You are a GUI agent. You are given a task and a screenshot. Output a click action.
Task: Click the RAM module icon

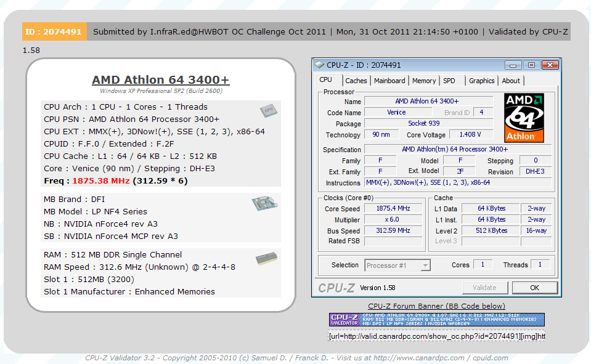[x=266, y=259]
